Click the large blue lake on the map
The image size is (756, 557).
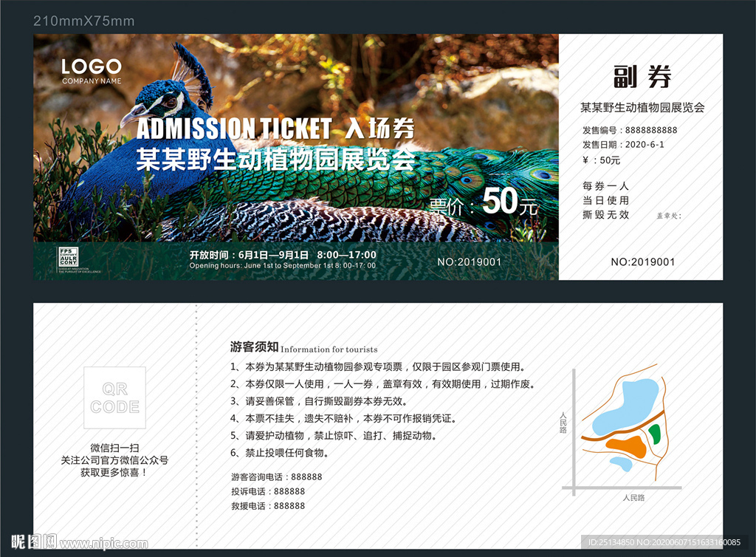(625, 408)
